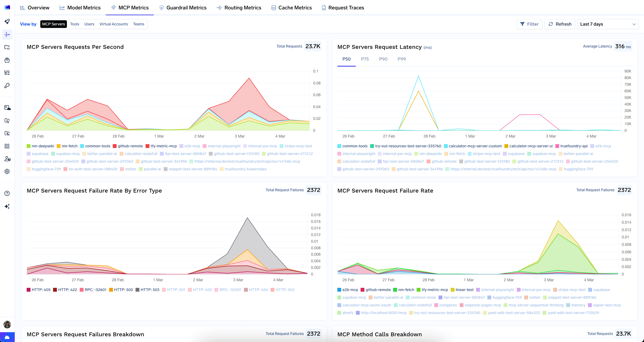Click the archive tray icon in sidebar
This screenshot has height=342, width=644.
click(x=7, y=60)
